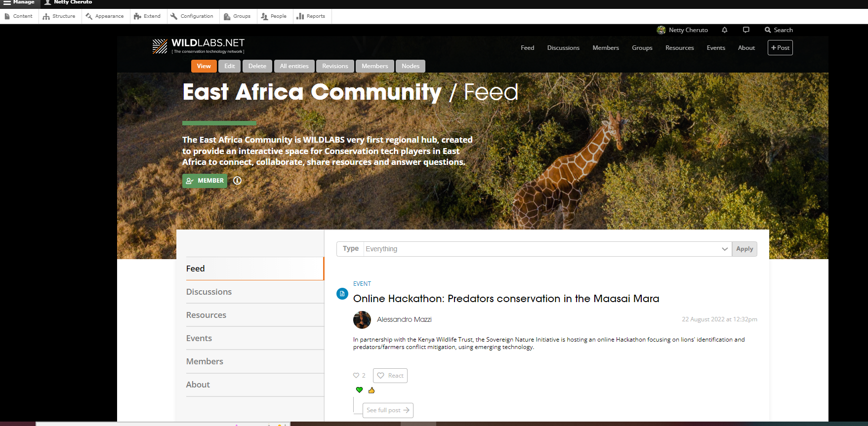Go to Feed in main navigation

pyautogui.click(x=527, y=48)
